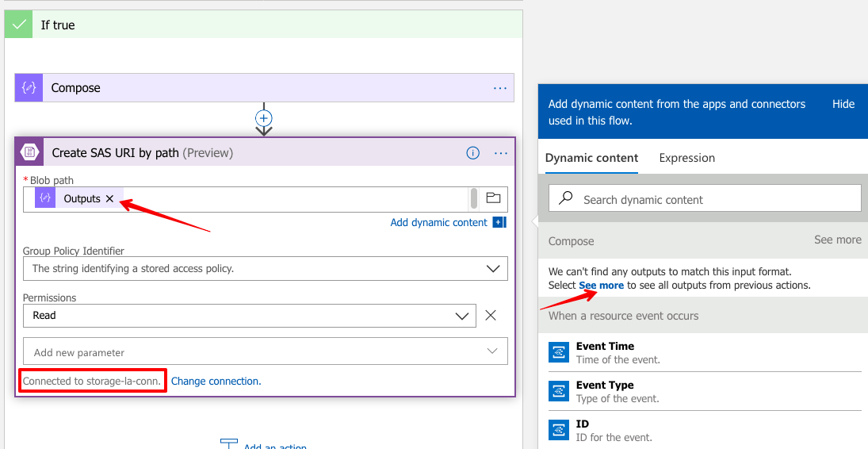Switch to the Expression tab
Screen dimensions: 868x449
click(686, 158)
